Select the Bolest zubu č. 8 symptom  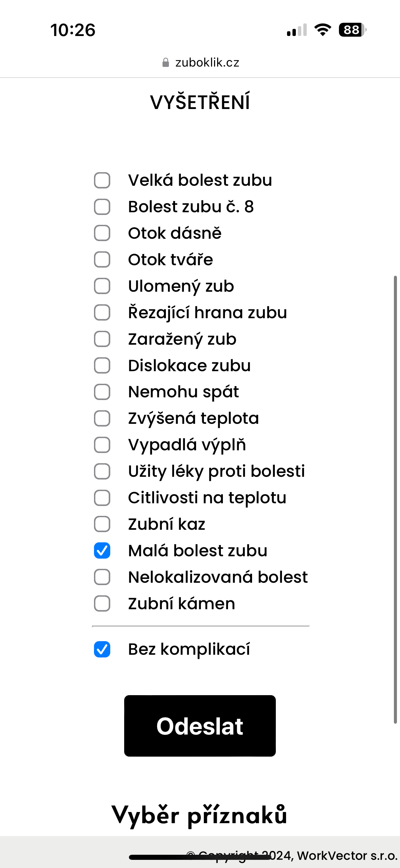pos(102,207)
